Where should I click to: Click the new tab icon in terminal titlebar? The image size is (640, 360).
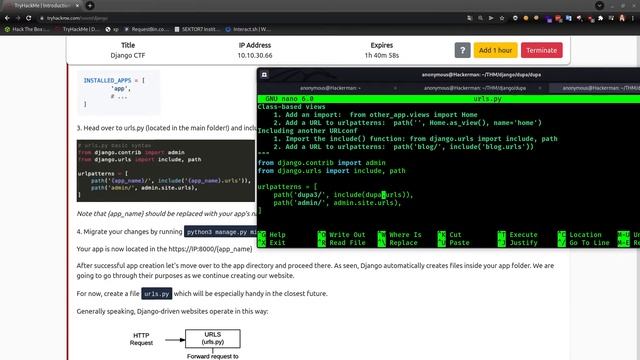pos(264,75)
